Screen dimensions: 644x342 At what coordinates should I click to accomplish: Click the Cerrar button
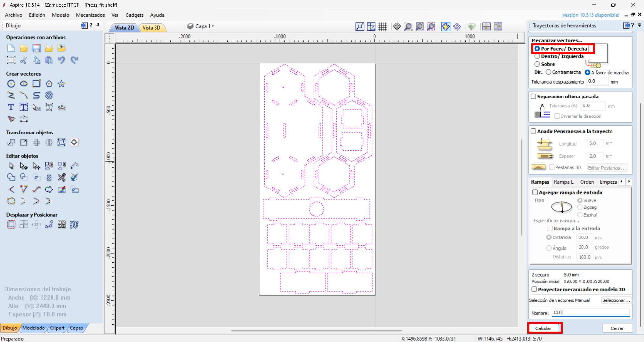(617, 328)
